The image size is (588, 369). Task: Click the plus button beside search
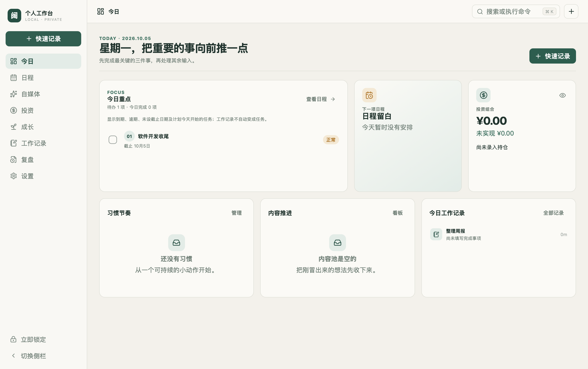tap(571, 11)
